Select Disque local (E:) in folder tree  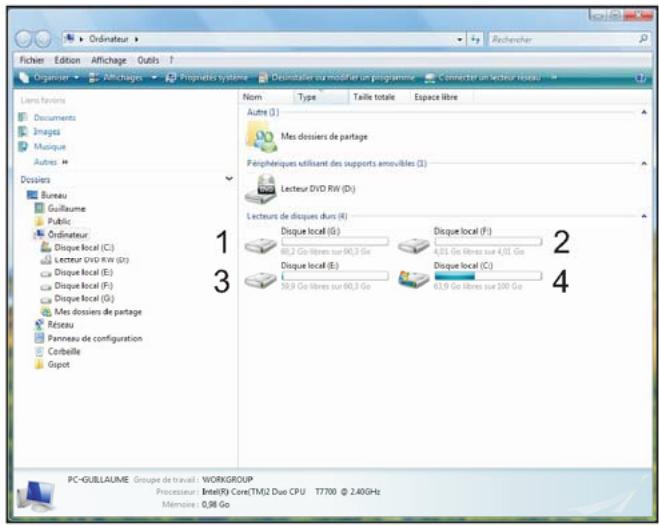click(x=84, y=273)
